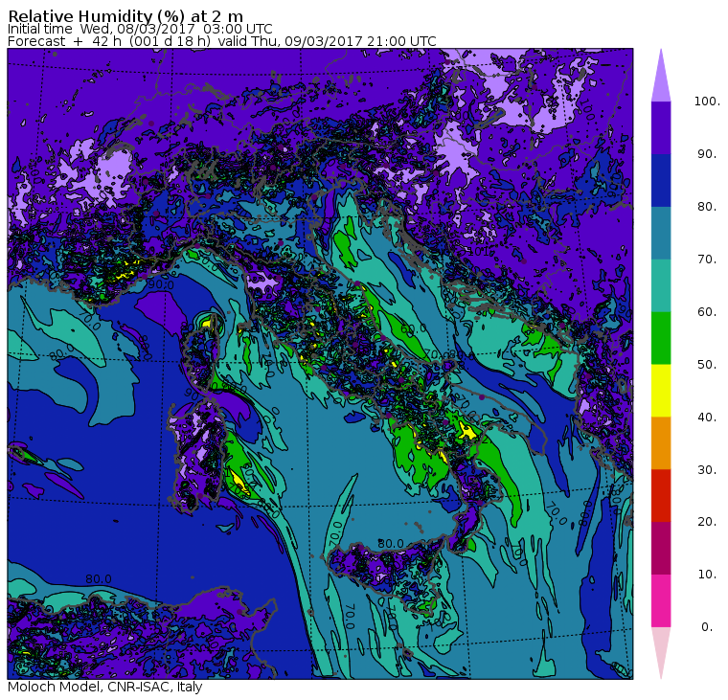Click the 'Initial time Wed, 08/03/2017 03:00 UTC' line
728x700 pixels.
tap(140, 29)
